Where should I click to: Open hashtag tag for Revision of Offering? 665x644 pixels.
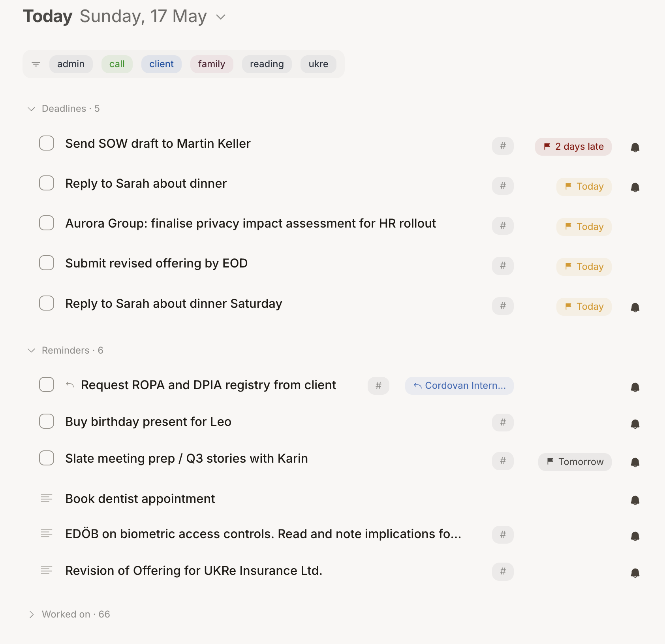pos(503,571)
